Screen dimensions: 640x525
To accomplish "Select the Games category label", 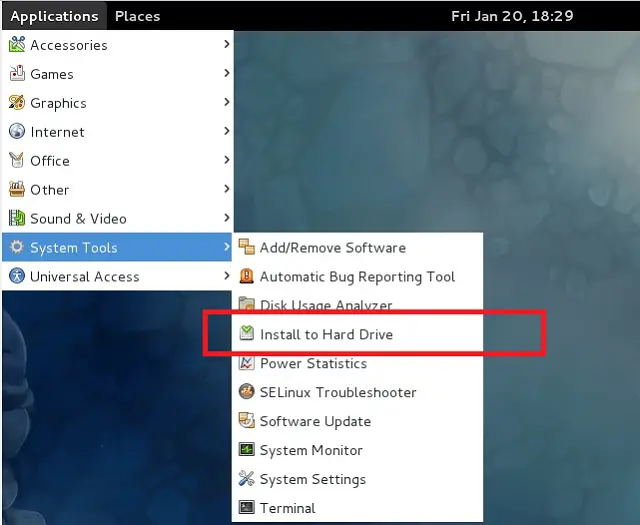I will [52, 74].
